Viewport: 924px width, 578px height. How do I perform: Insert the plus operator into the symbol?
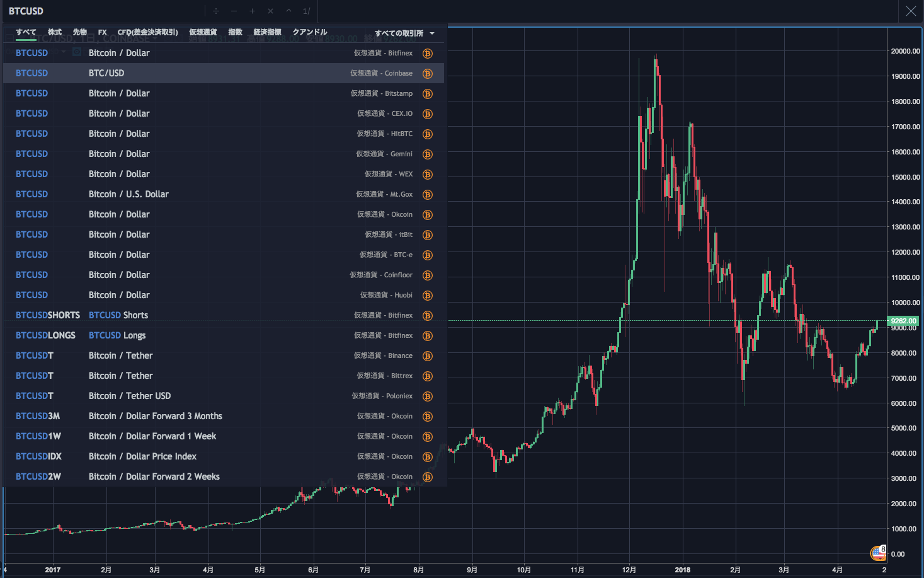pos(252,11)
